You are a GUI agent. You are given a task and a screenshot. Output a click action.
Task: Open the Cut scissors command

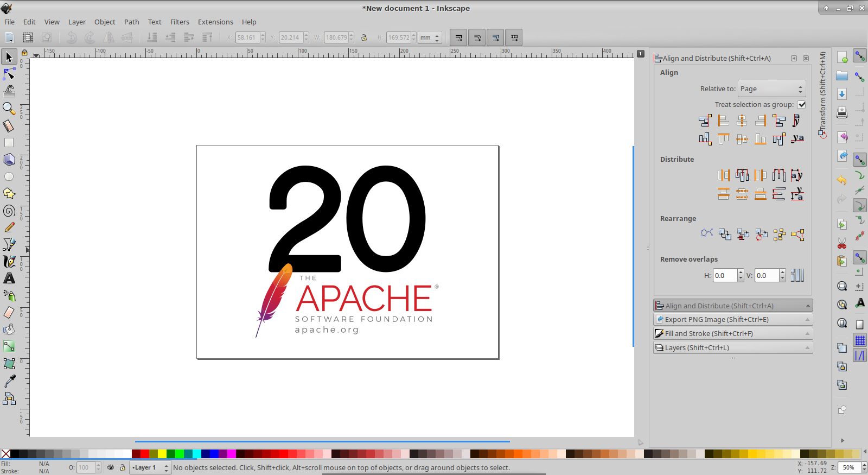point(842,243)
